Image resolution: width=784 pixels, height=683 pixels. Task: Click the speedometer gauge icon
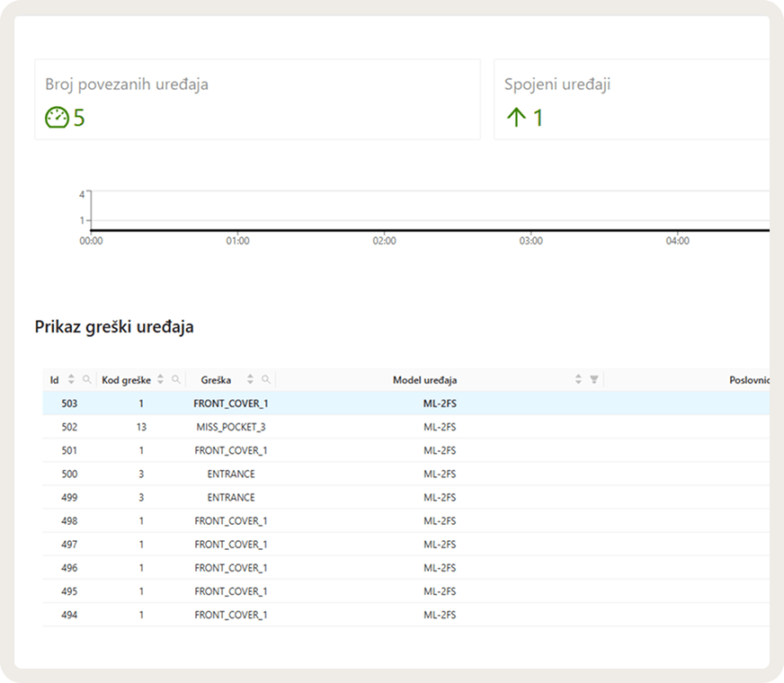click(x=57, y=118)
